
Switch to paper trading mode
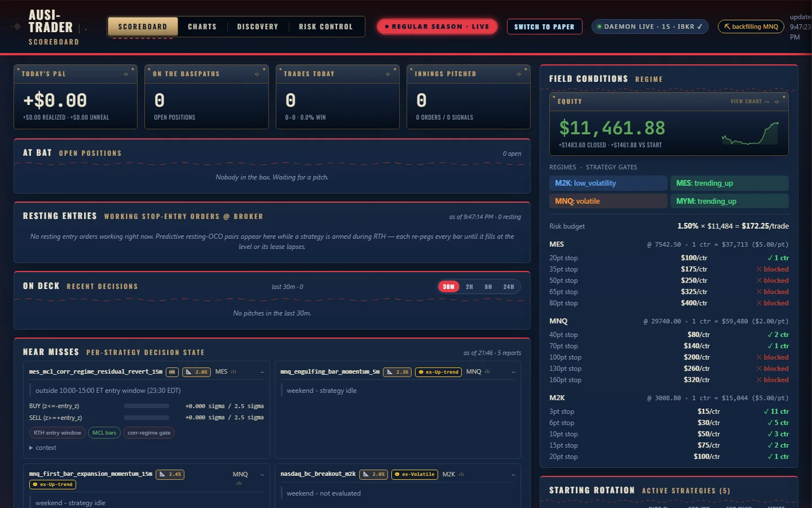coord(544,27)
